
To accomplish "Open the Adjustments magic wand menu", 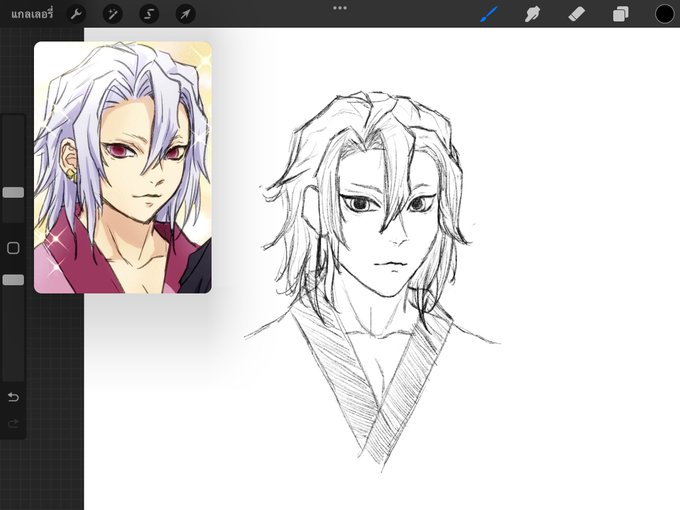I will pyautogui.click(x=112, y=14).
